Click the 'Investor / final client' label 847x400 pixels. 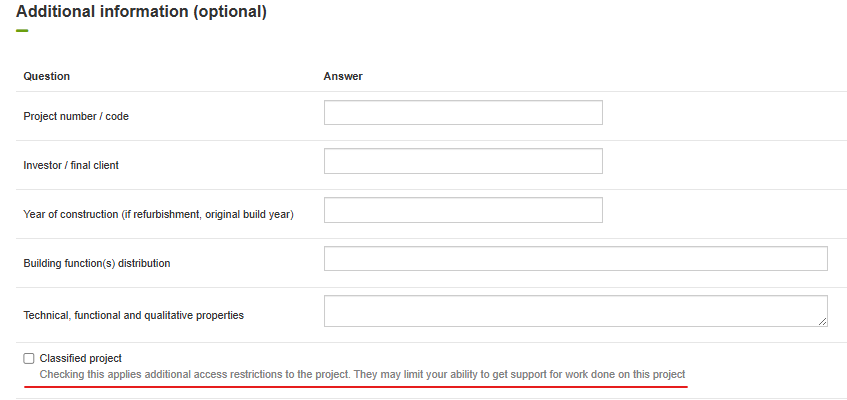[x=71, y=165]
